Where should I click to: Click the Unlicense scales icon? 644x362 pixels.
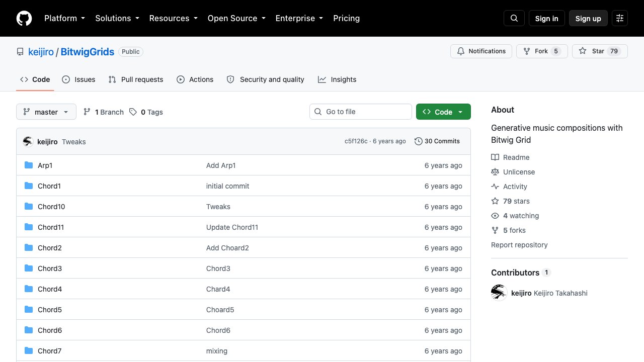click(495, 172)
